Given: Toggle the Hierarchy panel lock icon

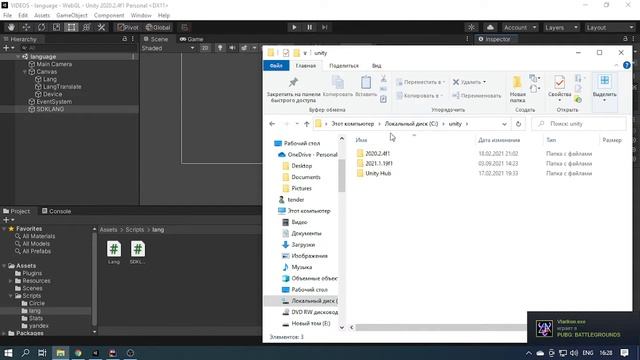Looking at the screenshot, I should [x=124, y=39].
